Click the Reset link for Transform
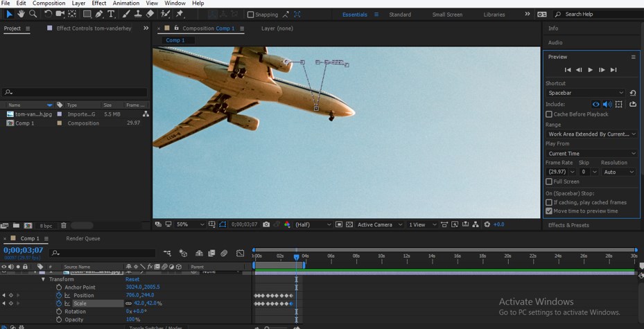Viewport: 644px width, 329px height. click(132, 279)
